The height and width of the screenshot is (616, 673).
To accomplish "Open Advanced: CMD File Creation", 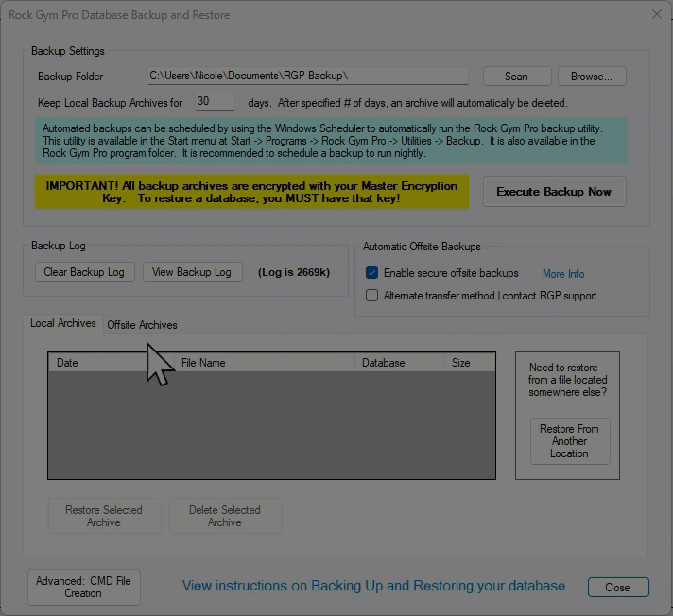I will click(x=84, y=587).
